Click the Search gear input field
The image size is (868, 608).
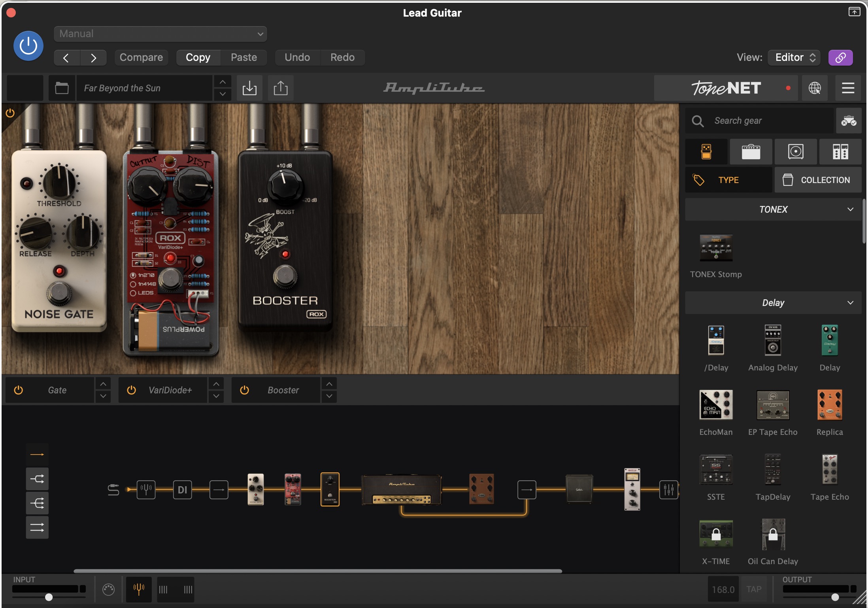pos(759,121)
